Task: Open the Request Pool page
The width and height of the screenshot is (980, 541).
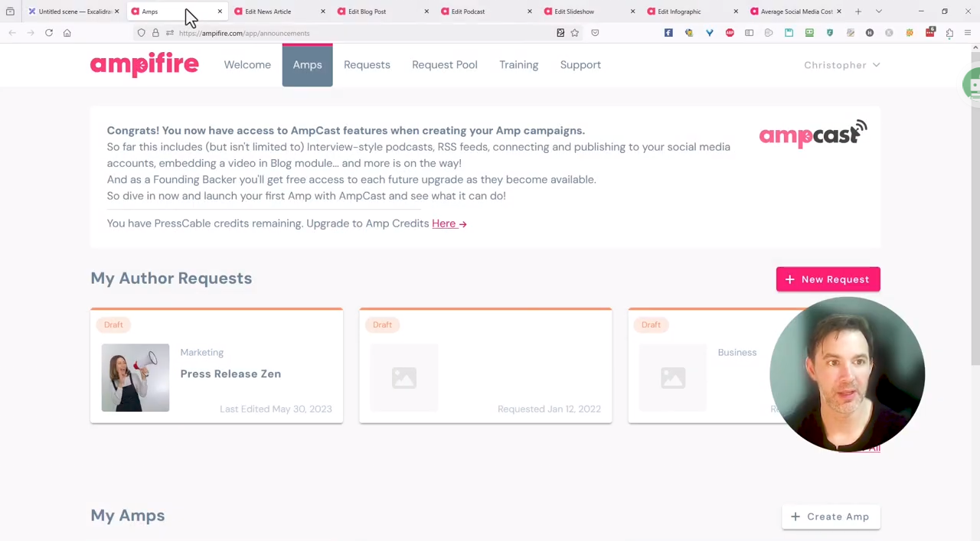Action: point(445,64)
